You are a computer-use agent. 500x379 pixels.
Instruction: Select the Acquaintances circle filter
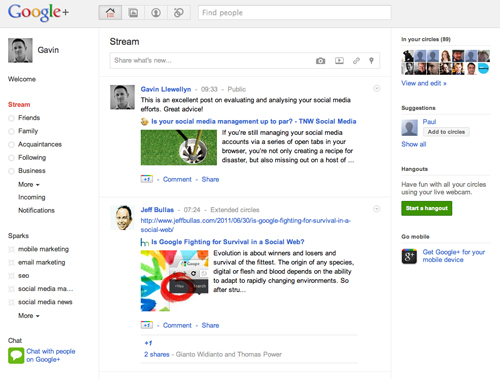tap(40, 144)
